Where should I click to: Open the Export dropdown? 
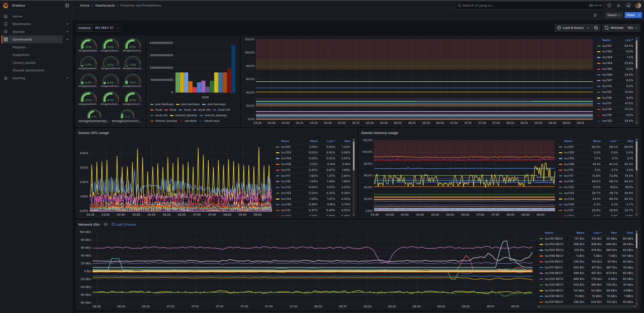[614, 15]
